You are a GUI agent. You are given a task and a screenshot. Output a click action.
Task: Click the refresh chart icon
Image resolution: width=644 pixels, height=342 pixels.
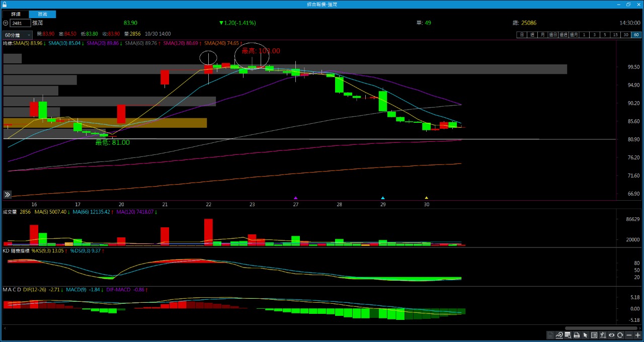tap(620, 335)
